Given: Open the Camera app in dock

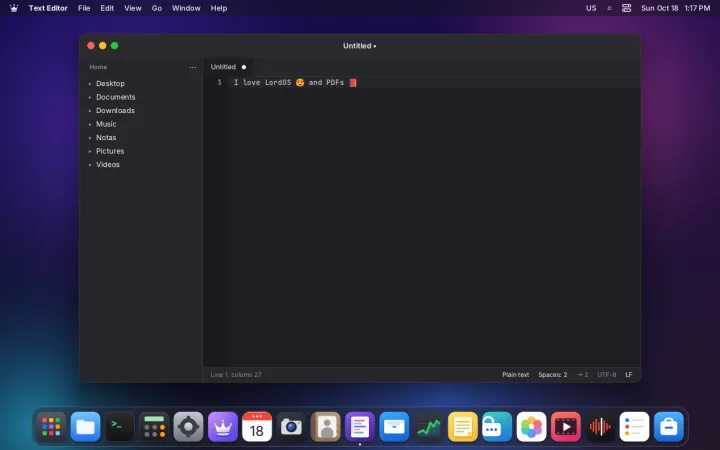Looking at the screenshot, I should [x=291, y=427].
